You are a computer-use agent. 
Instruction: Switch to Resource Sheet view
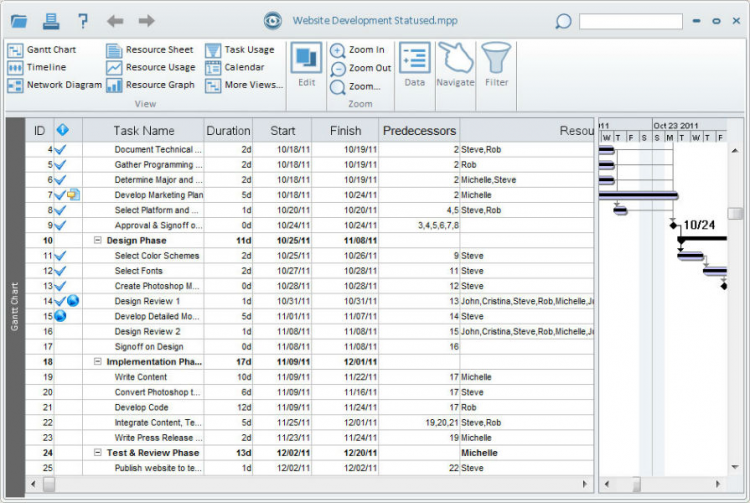pos(150,50)
